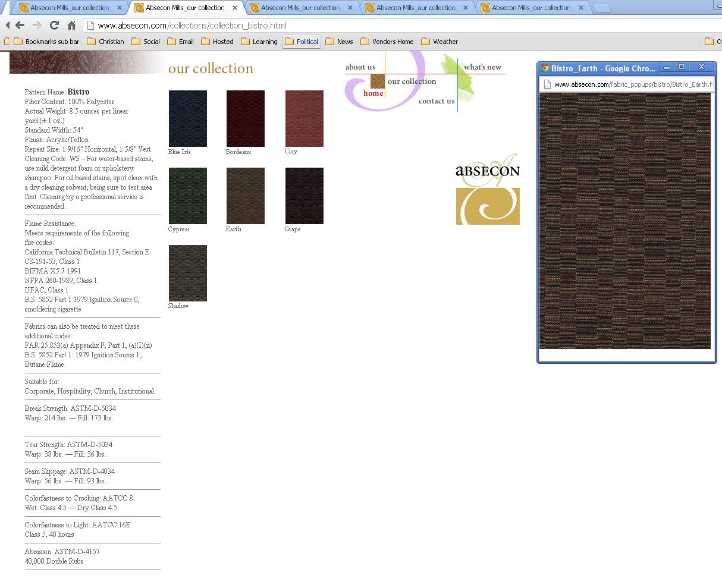
Task: Open the Email bookmarks folder
Action: click(181, 42)
